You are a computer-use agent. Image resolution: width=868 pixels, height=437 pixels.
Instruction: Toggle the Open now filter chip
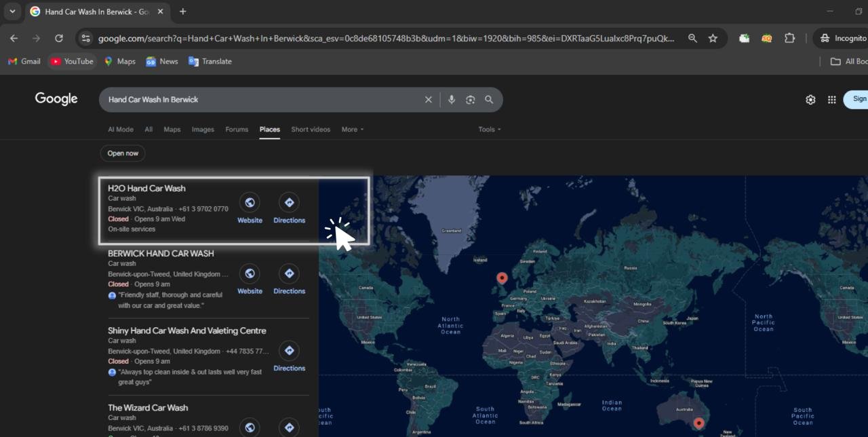tap(123, 153)
